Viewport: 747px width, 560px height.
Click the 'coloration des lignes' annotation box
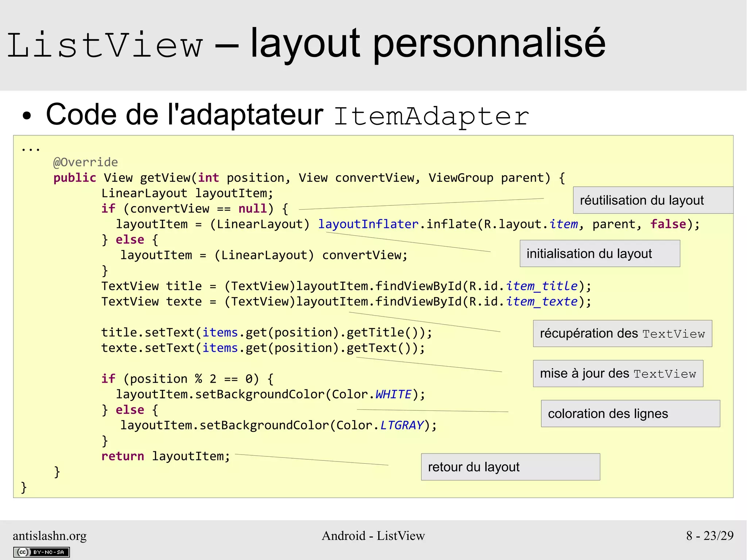[x=630, y=413]
